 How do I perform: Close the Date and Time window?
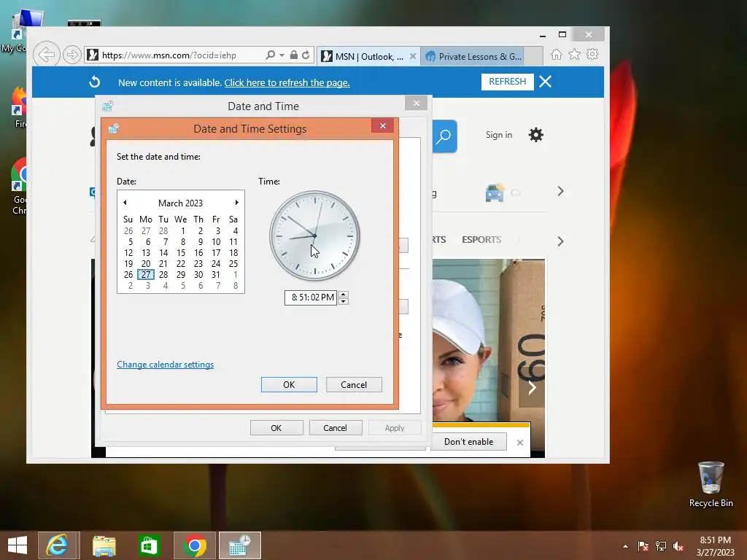pos(417,103)
